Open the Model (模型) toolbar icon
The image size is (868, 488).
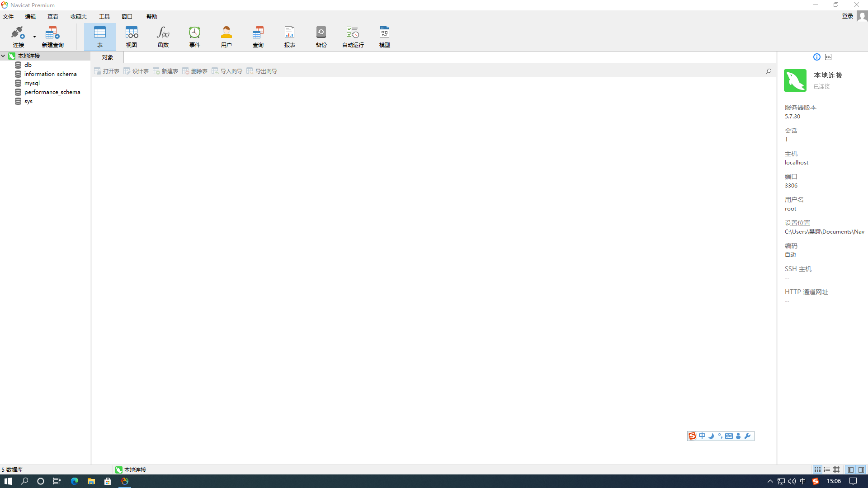(x=384, y=36)
